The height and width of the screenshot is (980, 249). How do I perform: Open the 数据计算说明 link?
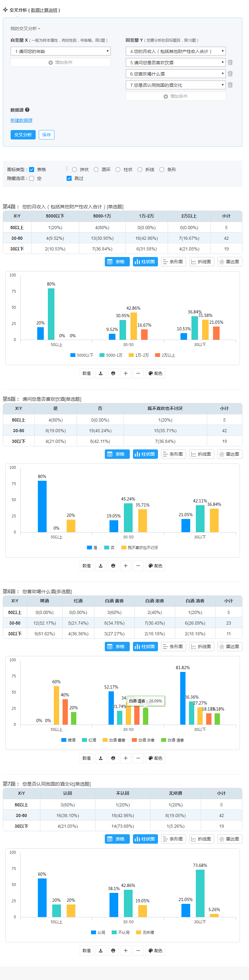pos(44,10)
